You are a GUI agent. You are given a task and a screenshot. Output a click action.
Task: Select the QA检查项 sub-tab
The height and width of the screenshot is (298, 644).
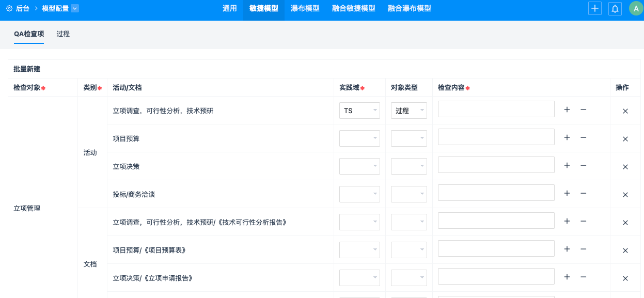pyautogui.click(x=29, y=34)
